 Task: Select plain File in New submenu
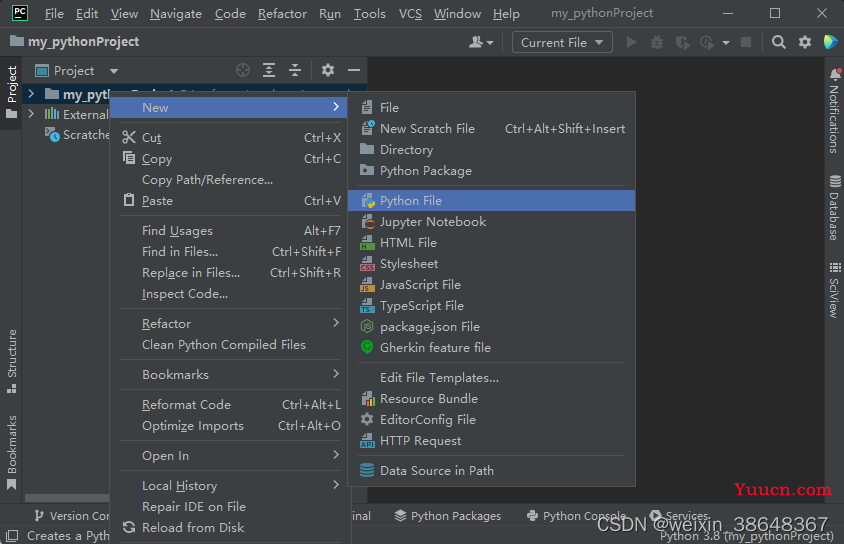pos(491,108)
